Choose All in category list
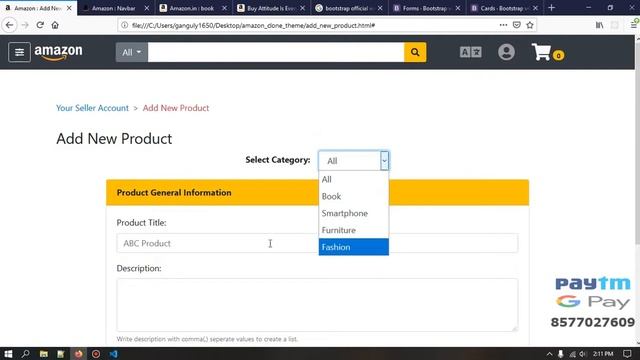This screenshot has height=360, width=640. coord(353,179)
